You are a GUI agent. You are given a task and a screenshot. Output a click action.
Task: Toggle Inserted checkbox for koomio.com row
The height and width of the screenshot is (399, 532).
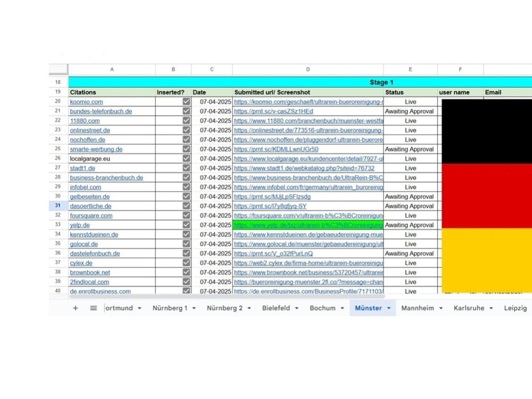pos(186,102)
